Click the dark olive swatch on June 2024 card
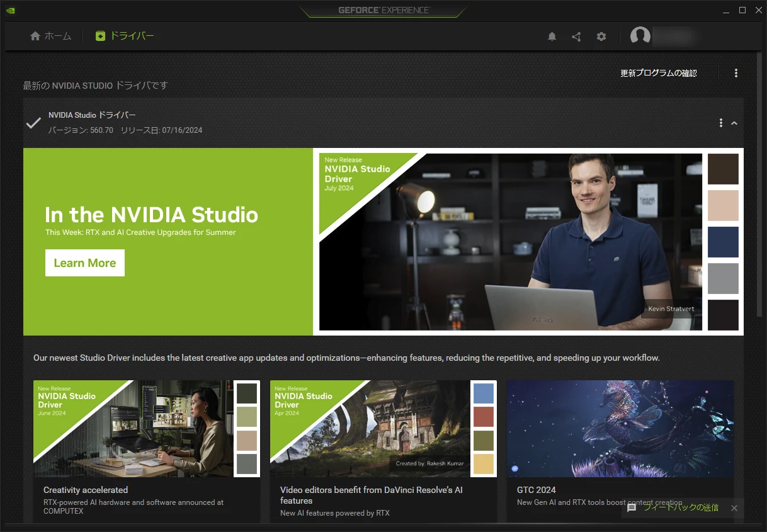The image size is (767, 532). (247, 393)
